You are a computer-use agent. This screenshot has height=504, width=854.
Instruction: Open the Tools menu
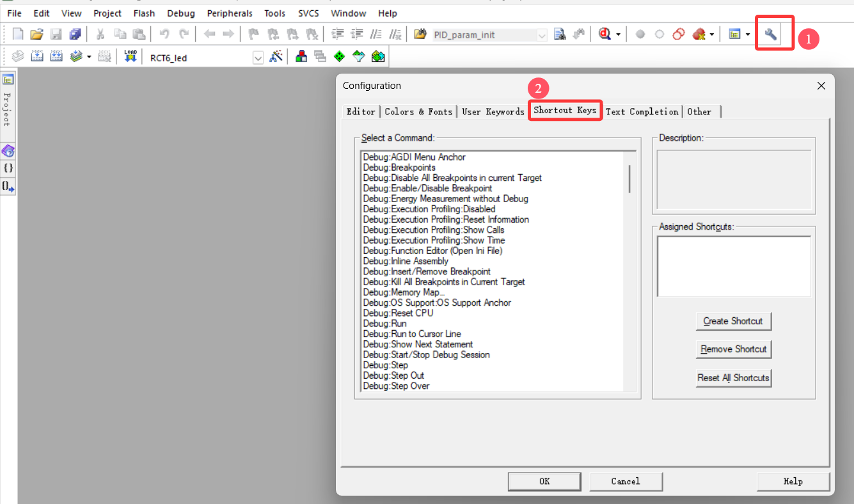click(275, 13)
